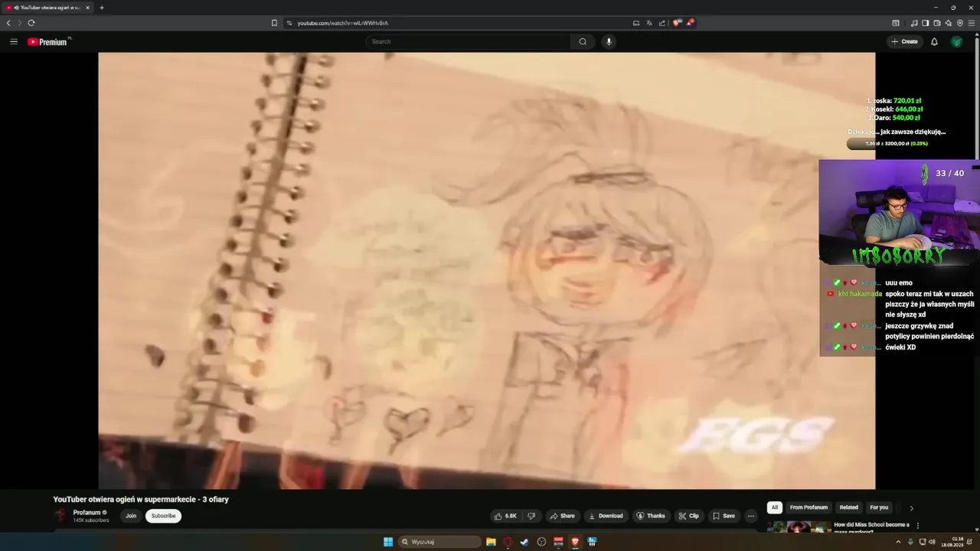Screen dimensions: 980x551
Task: Open YouTube notifications bell
Action: (934, 41)
